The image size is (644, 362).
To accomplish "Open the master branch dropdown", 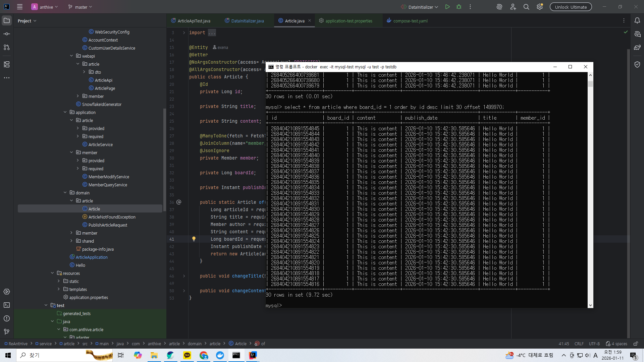I will pos(80,7).
